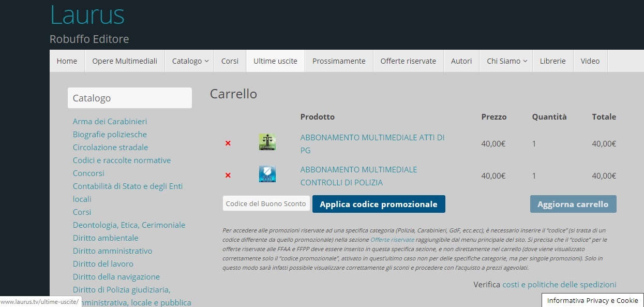The width and height of the screenshot is (644, 307).
Task: Expand the Catalogo menu dropdown arrow
Action: click(x=206, y=61)
